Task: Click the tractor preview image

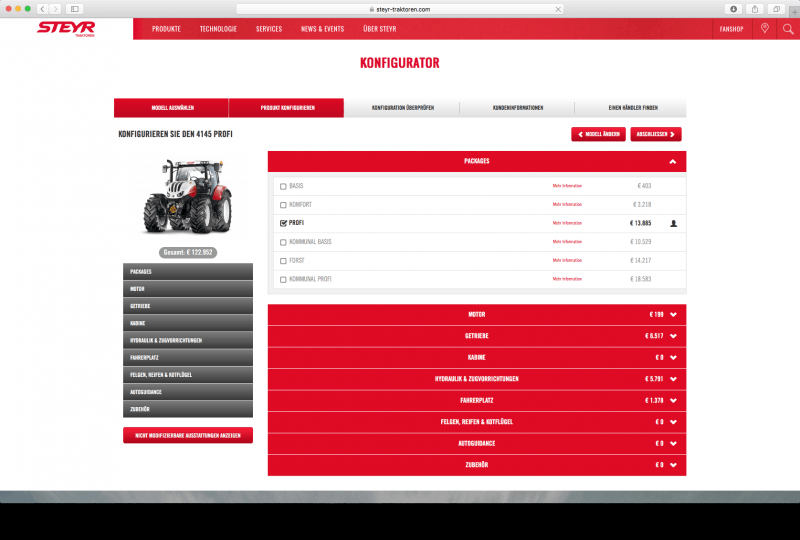Action: pos(188,196)
